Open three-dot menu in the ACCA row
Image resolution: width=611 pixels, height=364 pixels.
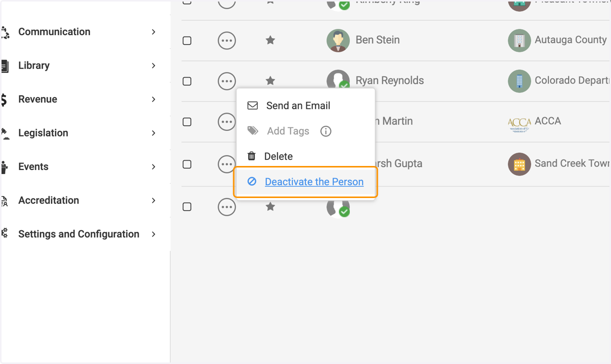(227, 122)
